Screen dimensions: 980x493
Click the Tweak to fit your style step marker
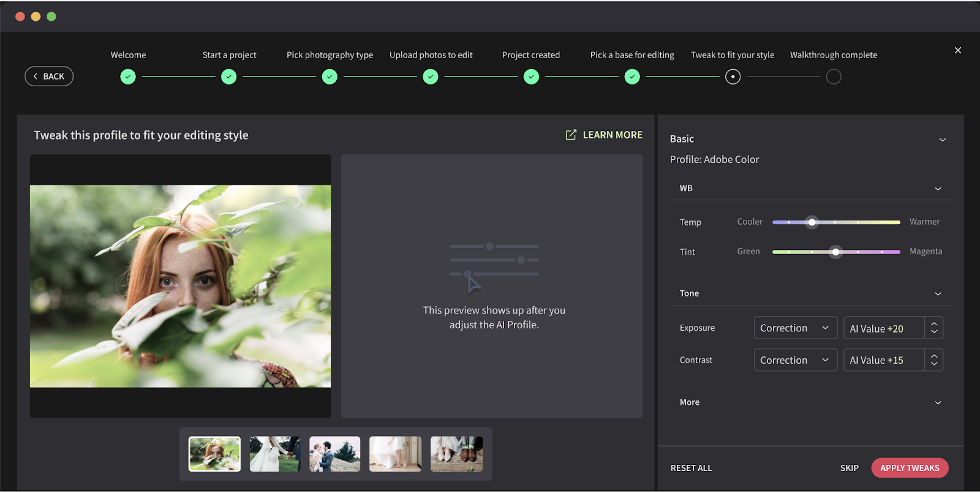coord(733,77)
